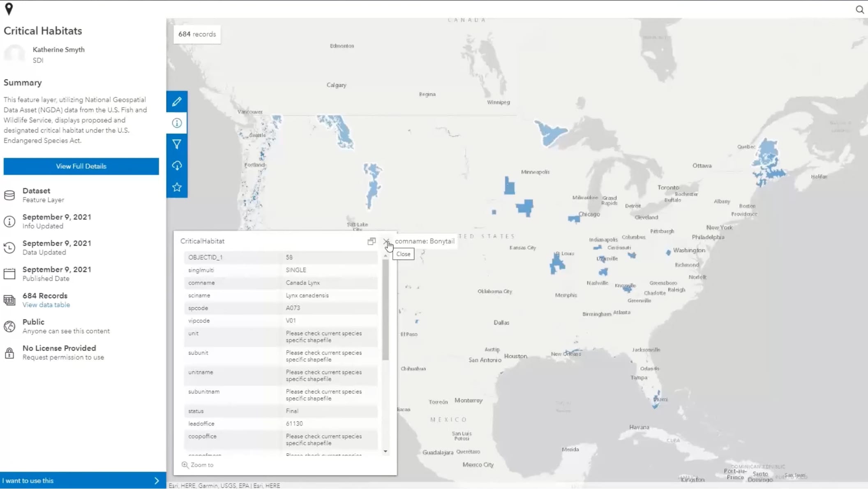
Task: Select the filter funnel icon
Action: tap(177, 144)
